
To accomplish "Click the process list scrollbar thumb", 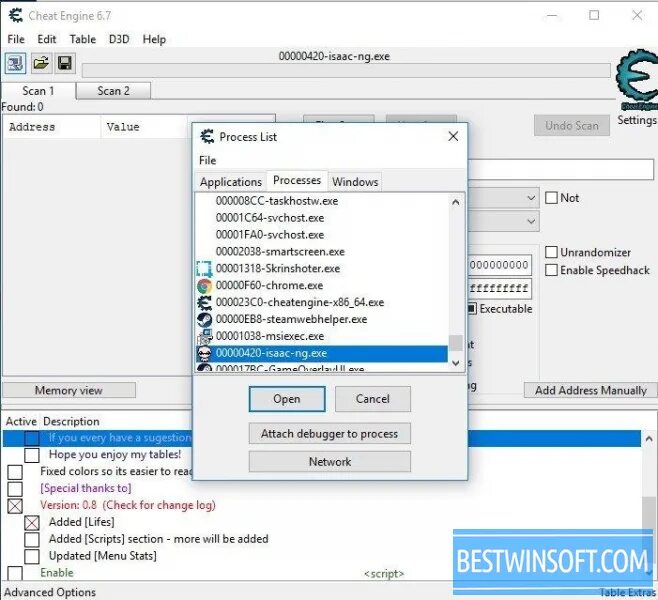I will tap(456, 343).
